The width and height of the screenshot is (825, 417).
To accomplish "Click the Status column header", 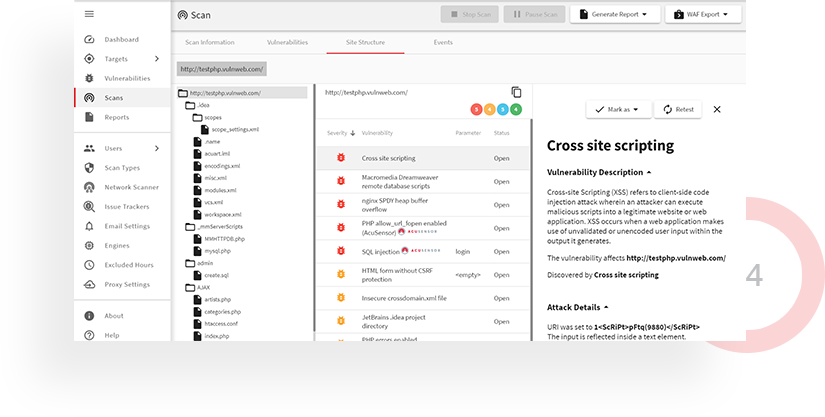I will click(501, 133).
